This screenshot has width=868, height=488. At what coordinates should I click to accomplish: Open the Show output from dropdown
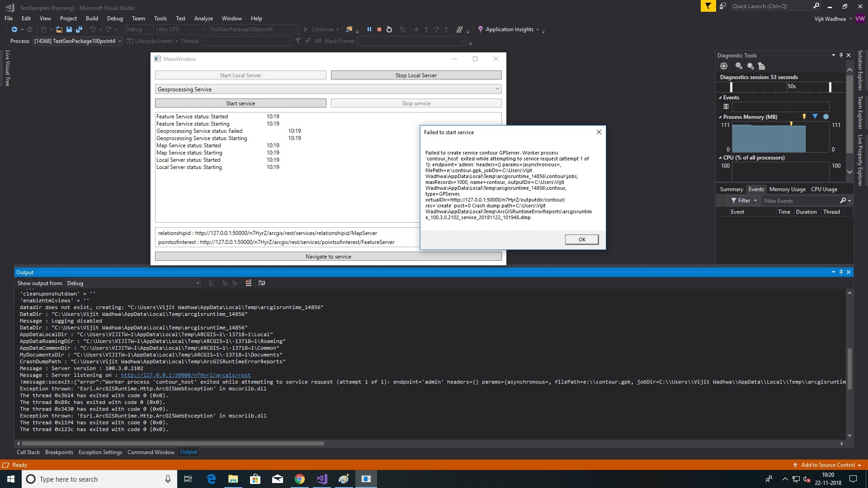[133, 283]
